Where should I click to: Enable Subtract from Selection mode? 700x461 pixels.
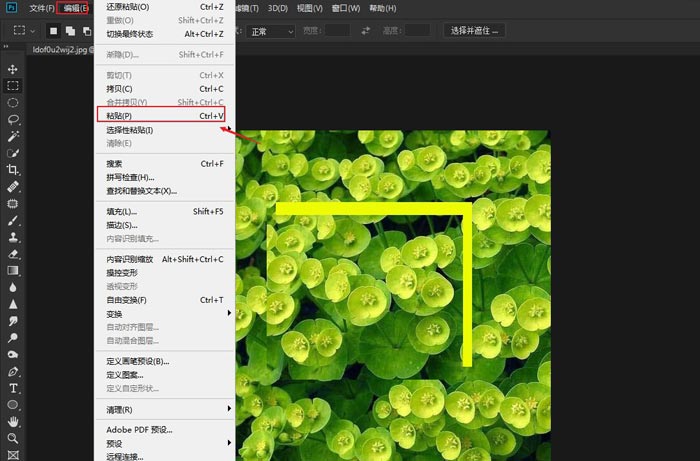click(87, 31)
